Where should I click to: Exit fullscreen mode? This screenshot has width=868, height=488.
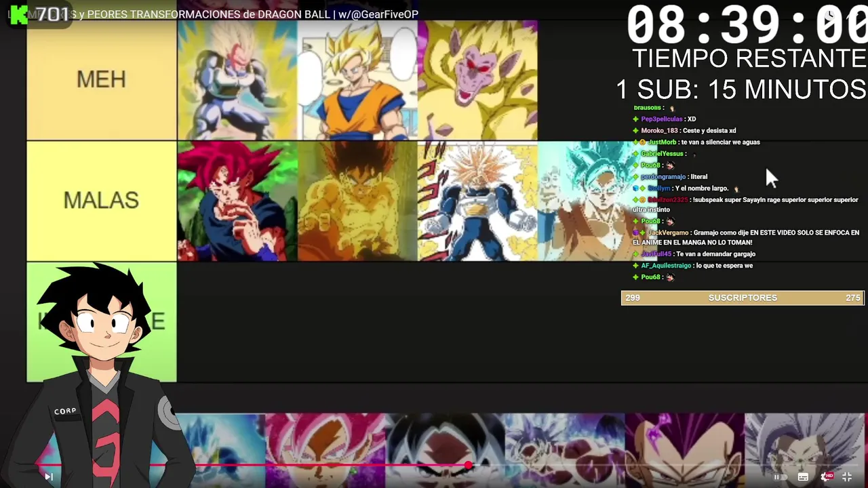coord(847,477)
